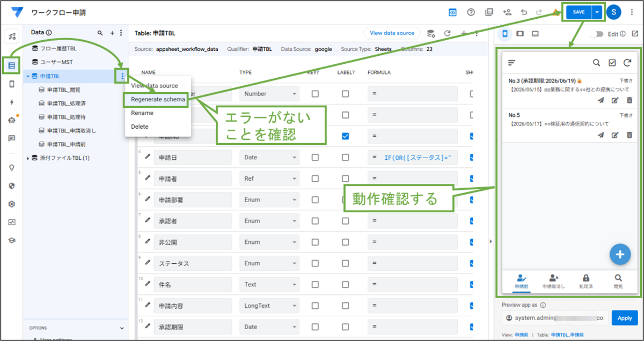Open the Automation bot section in sidebar
This screenshot has height=341, width=644.
12,120
